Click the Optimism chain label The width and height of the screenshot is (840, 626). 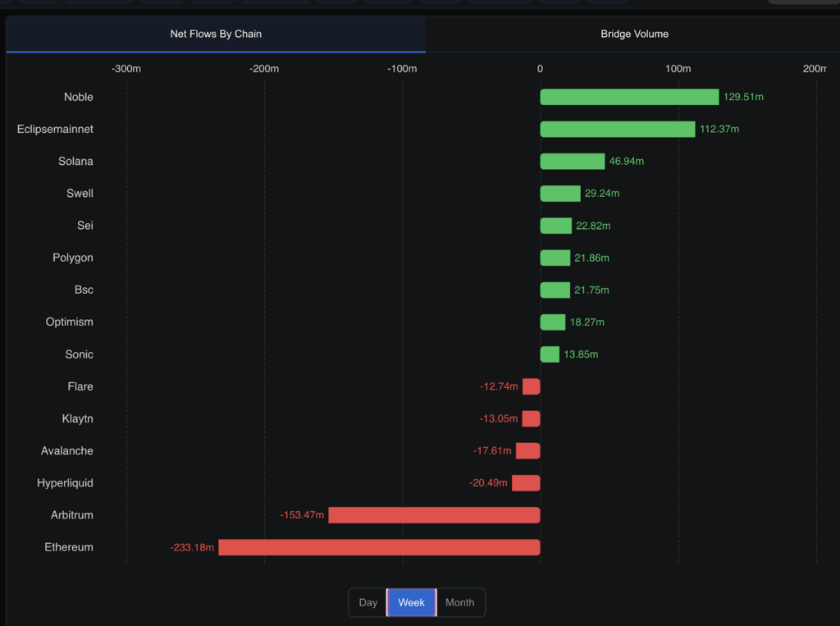pyautogui.click(x=69, y=322)
